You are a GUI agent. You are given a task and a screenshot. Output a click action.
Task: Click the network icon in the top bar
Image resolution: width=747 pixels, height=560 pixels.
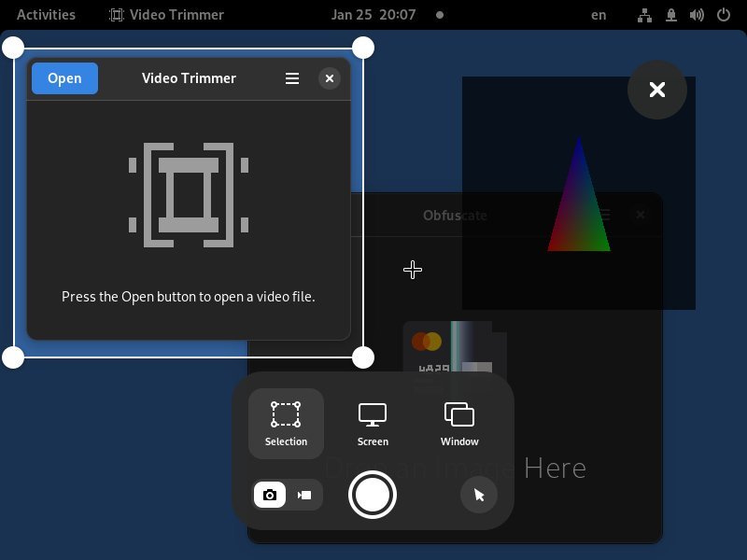[644, 14]
